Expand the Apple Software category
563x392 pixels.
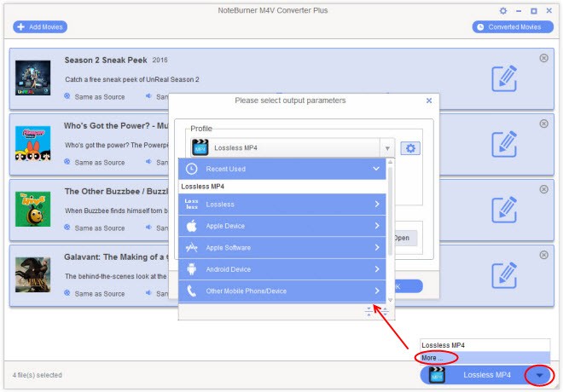[281, 247]
